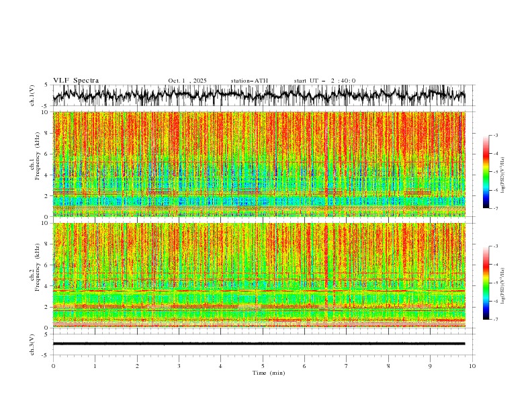Click the ch.2 color bar "-7" tick label
The width and height of the screenshot is (532, 411).
(496, 320)
